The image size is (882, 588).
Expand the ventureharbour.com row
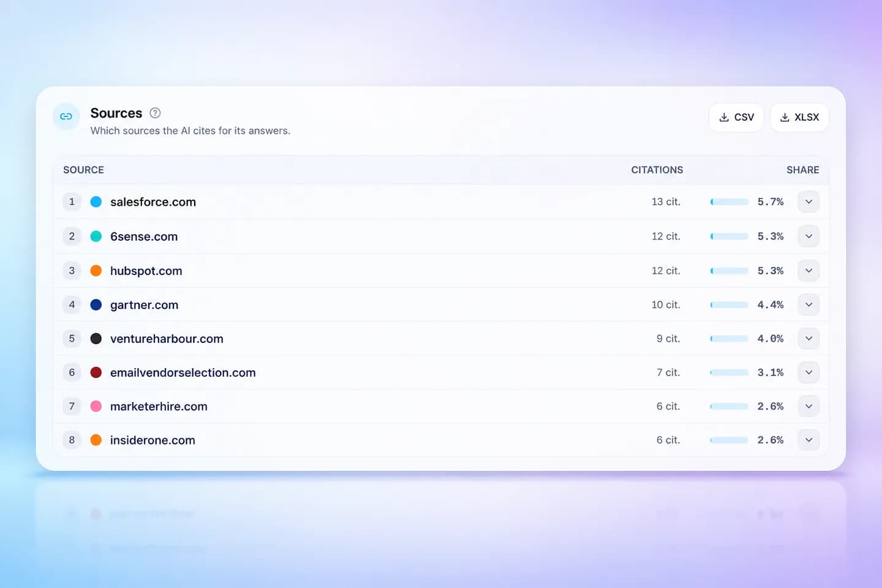pyautogui.click(x=809, y=339)
